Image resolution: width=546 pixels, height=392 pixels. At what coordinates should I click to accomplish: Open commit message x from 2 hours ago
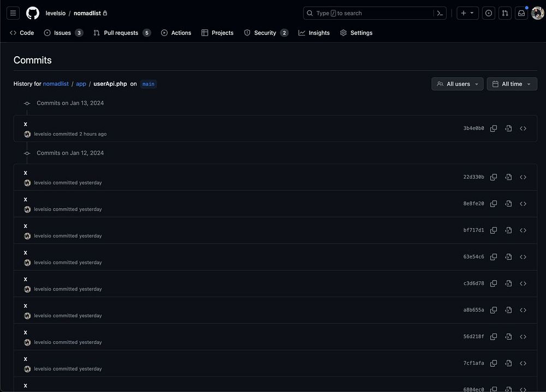(26, 124)
